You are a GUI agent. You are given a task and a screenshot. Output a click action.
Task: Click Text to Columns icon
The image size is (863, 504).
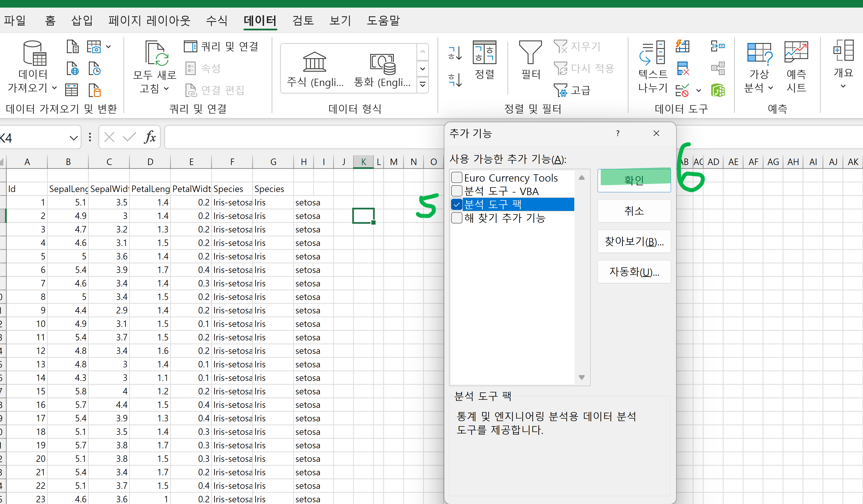653,53
